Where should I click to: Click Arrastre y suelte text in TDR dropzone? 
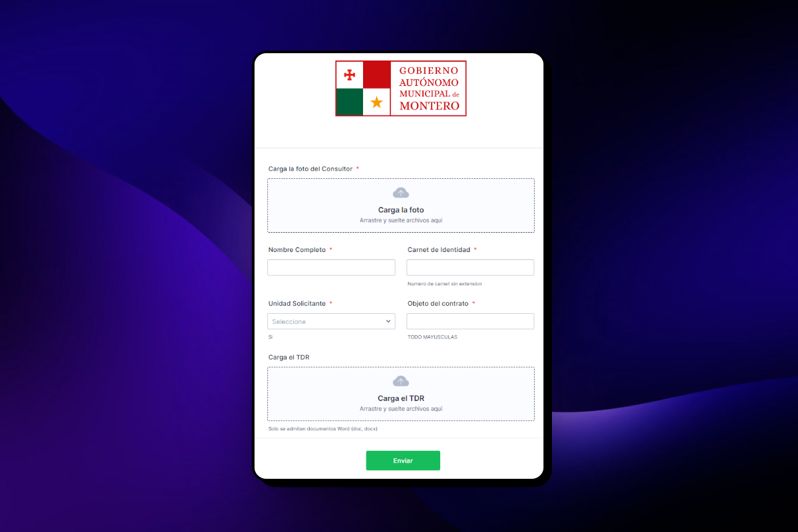(x=401, y=408)
